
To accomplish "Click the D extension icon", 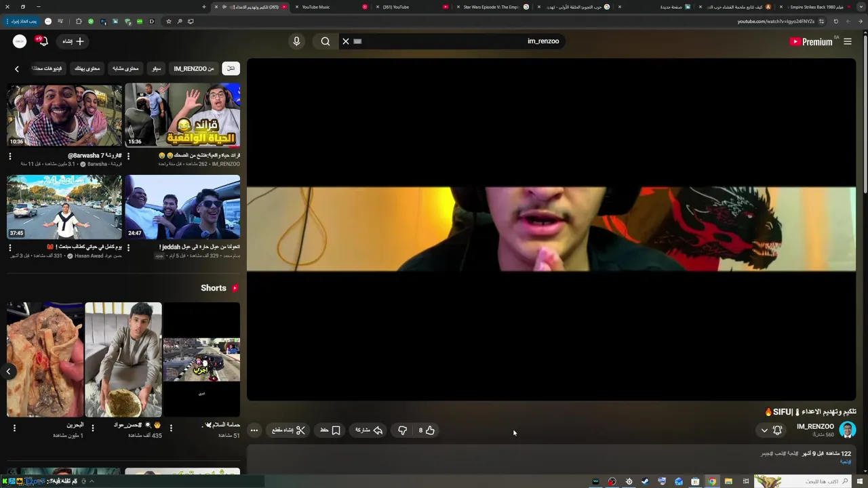I will (x=151, y=21).
